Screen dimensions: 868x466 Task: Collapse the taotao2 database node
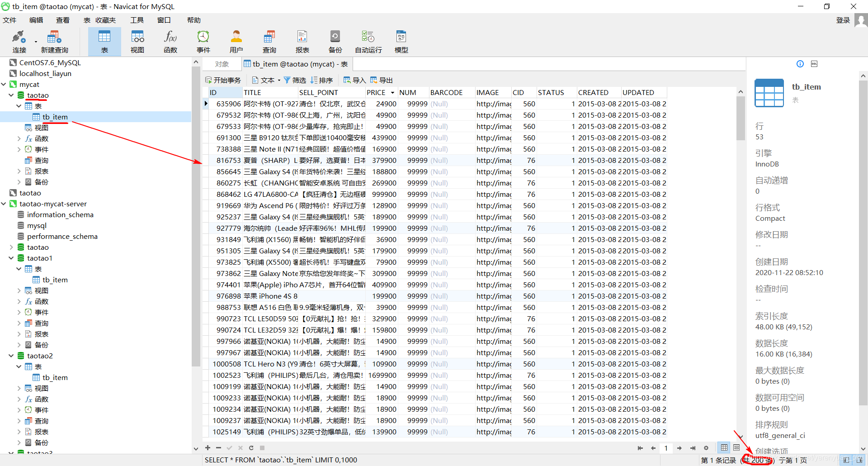11,356
